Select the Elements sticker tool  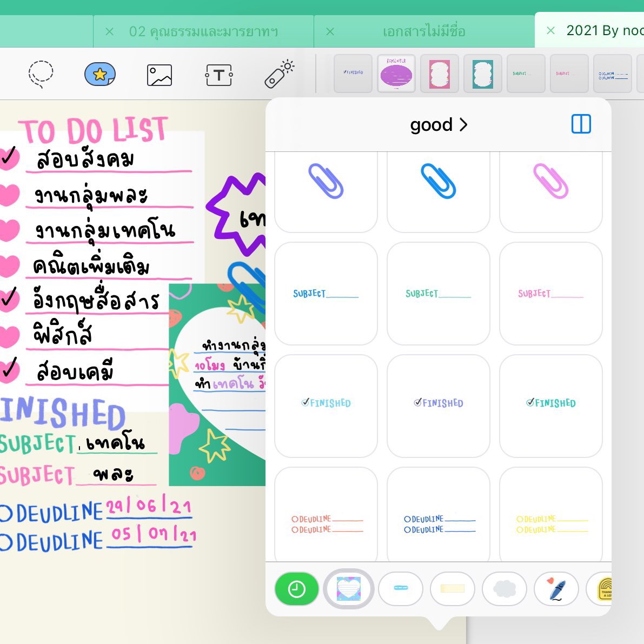(100, 74)
